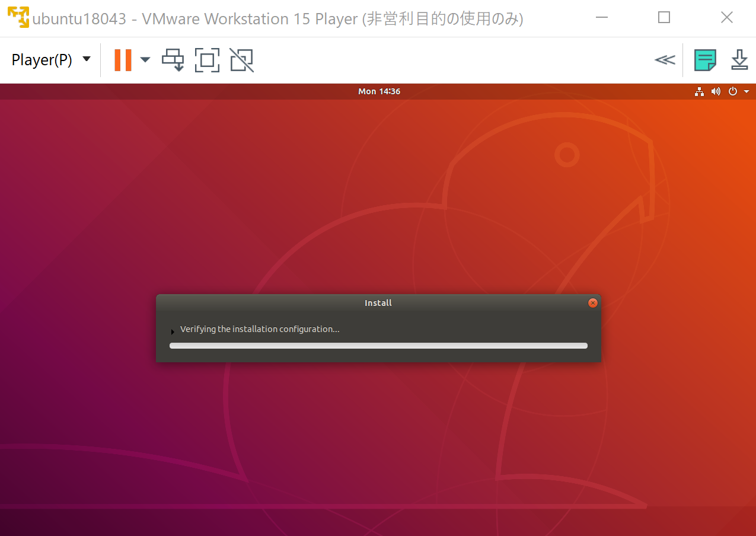Click Send Ctrl+Alt+Del toolbar icon
756x536 pixels.
click(x=173, y=60)
